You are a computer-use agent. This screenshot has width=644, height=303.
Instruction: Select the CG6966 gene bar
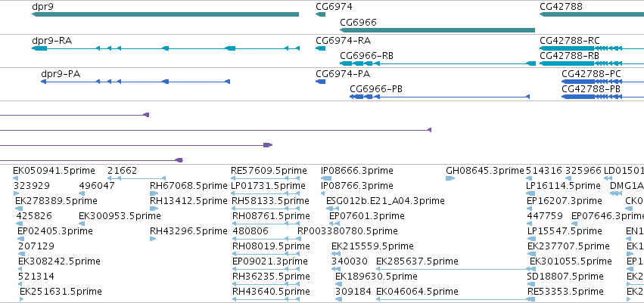point(437,30)
